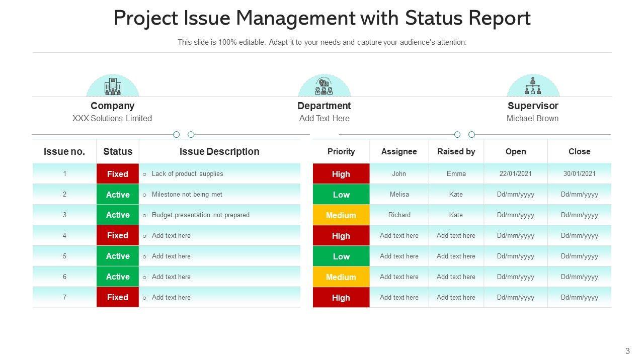Click the Priority column header

point(341,151)
